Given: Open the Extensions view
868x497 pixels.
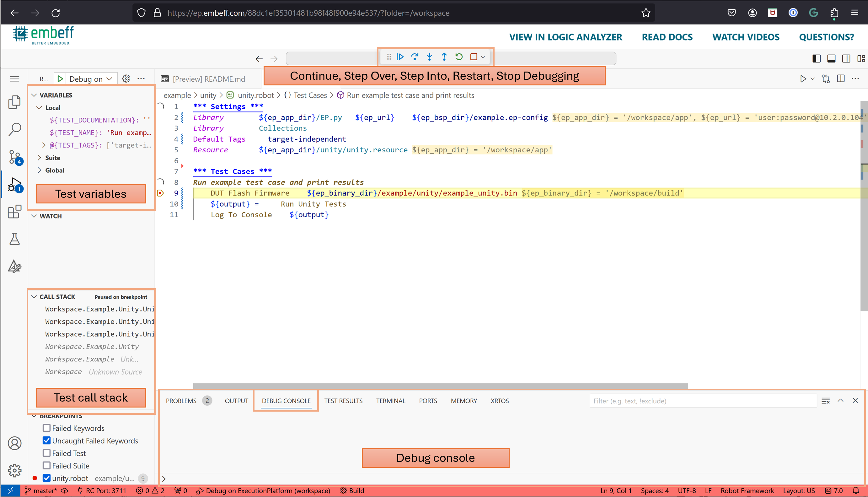Looking at the screenshot, I should pos(14,212).
